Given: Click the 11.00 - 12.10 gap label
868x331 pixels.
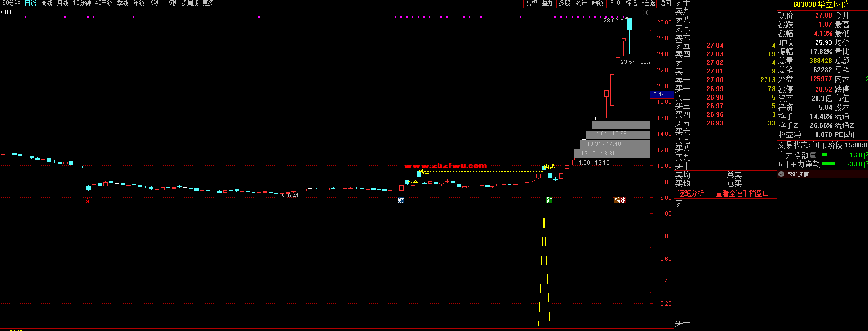Looking at the screenshot, I should 592,163.
